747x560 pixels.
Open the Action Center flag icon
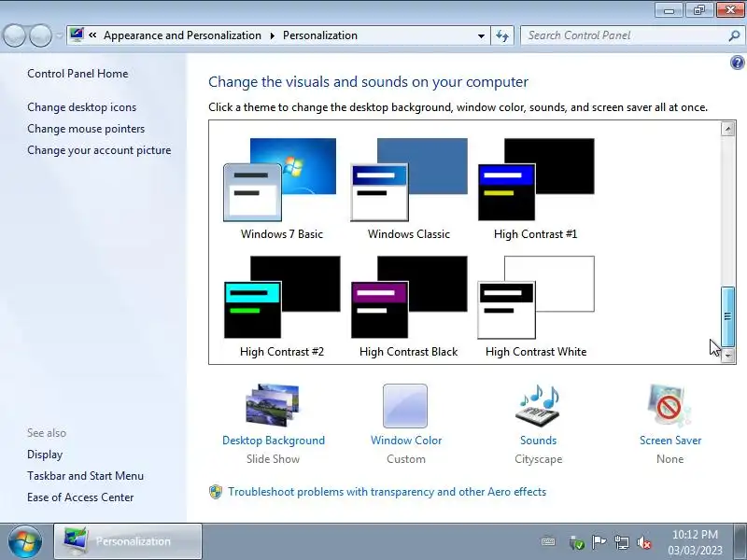599,542
